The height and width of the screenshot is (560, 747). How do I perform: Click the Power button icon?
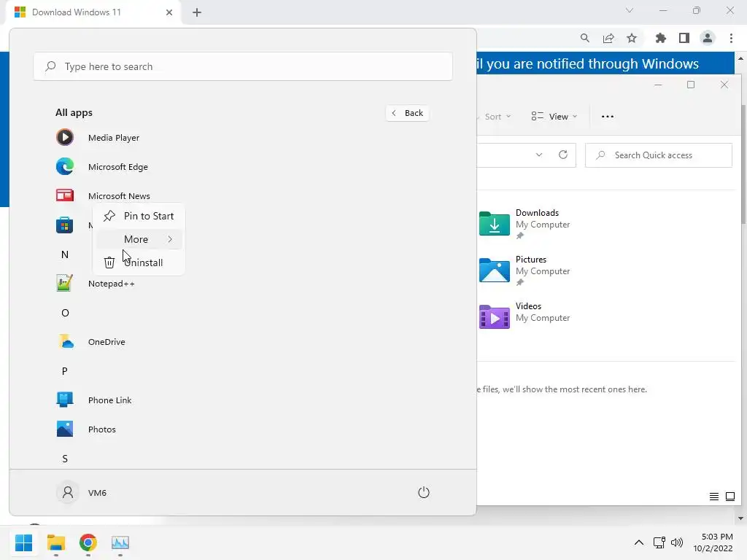tap(424, 492)
